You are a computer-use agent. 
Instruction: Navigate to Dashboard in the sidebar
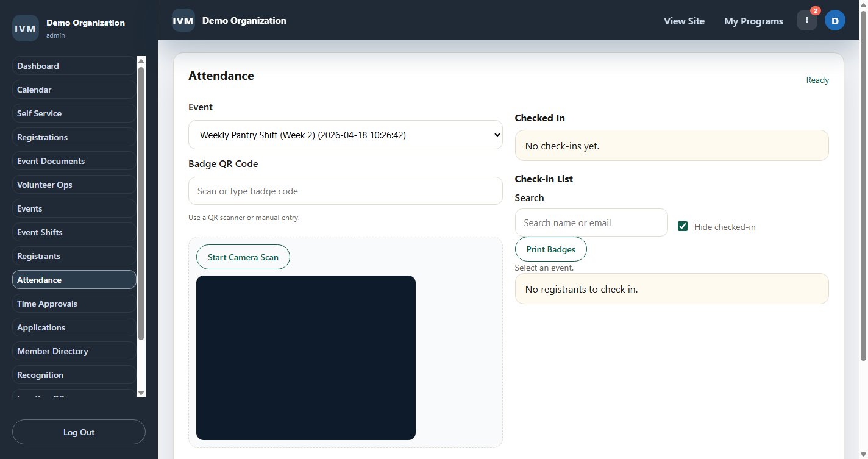38,66
